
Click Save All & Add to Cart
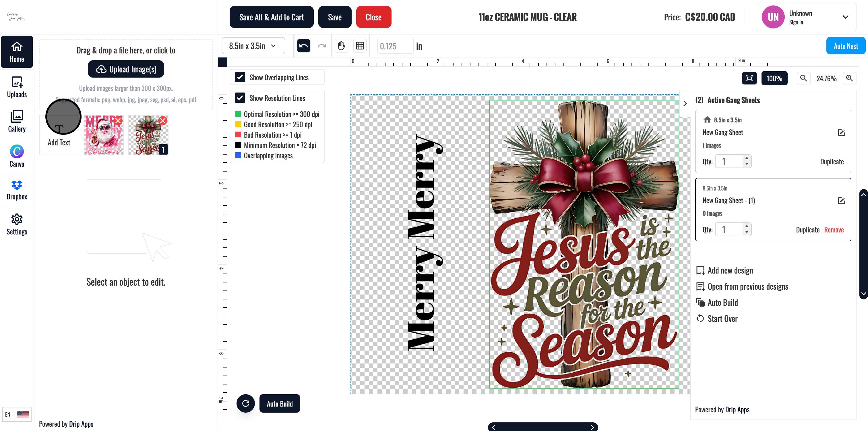point(271,17)
